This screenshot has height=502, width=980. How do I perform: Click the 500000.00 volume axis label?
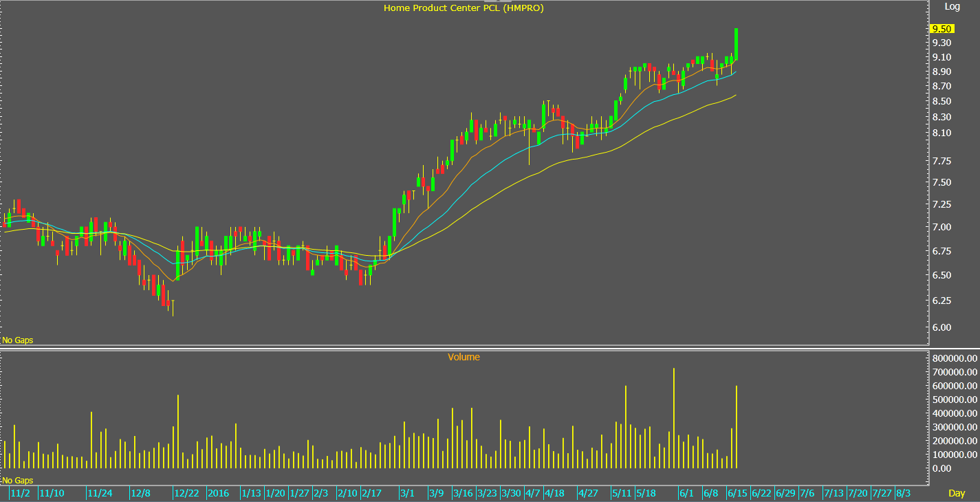[x=955, y=400]
